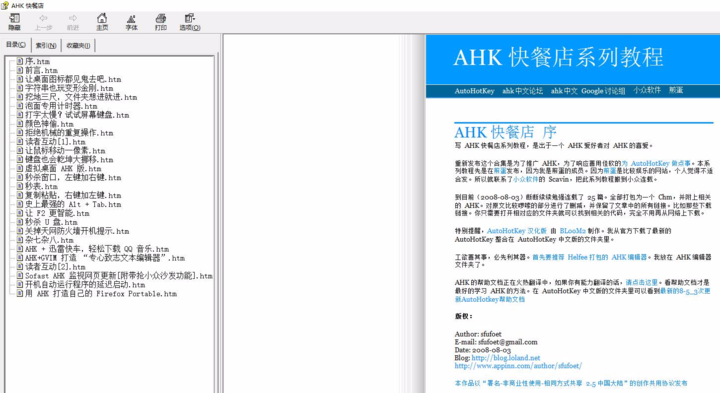The image size is (720, 393).
Task: Click the page icon beside 杂七杂八.htm
Action: point(20,240)
